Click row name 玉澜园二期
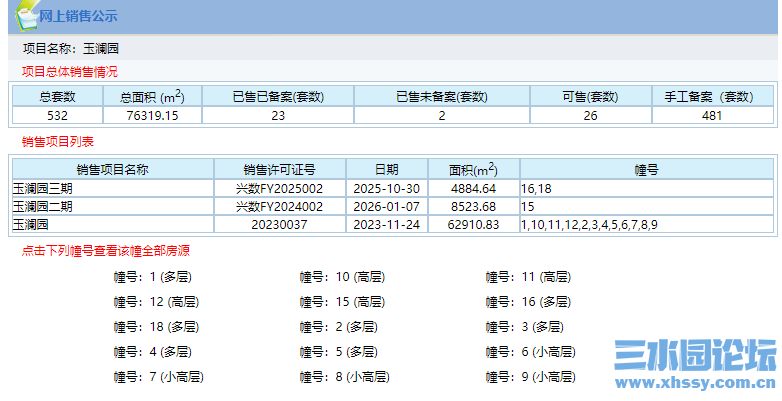Image resolution: width=782 pixels, height=401 pixels. (x=43, y=206)
